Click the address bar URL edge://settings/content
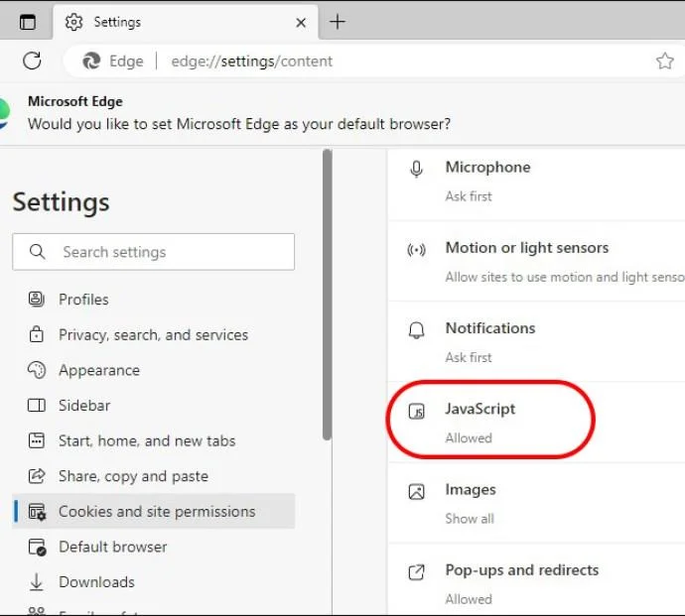Viewport: 685px width, 616px height. click(251, 62)
